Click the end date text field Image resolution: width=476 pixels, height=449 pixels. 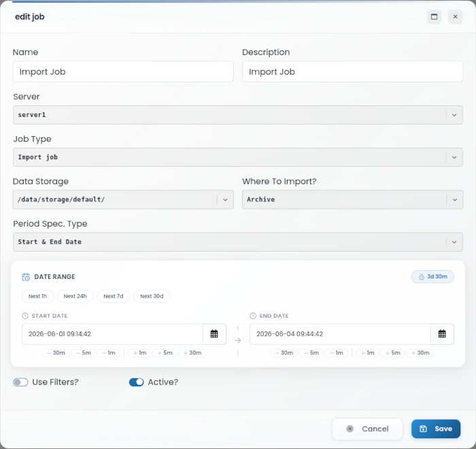click(x=340, y=334)
